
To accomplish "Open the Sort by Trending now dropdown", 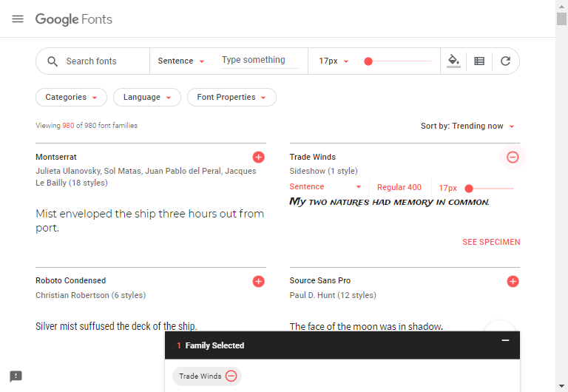I will 467,126.
